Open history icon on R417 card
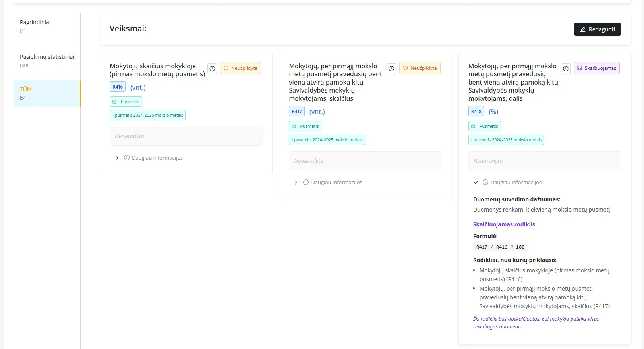The width and height of the screenshot is (644, 349). pos(391,69)
